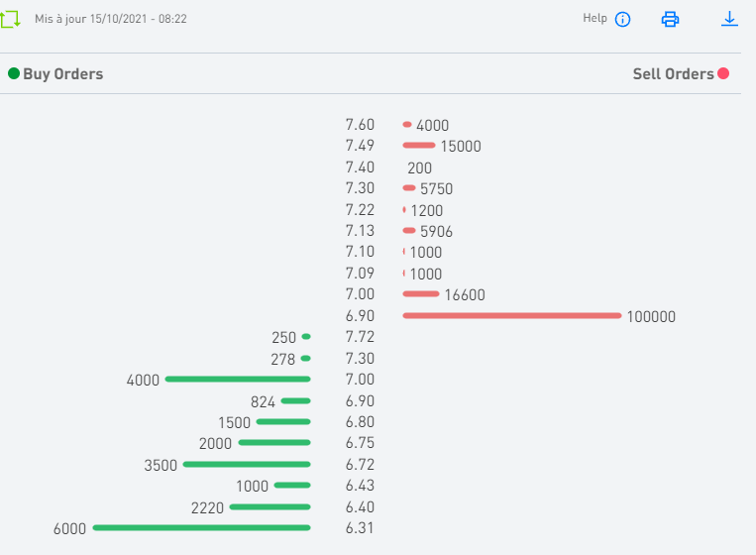This screenshot has height=555, width=756.
Task: Open the Help info icon
Action: [622, 19]
